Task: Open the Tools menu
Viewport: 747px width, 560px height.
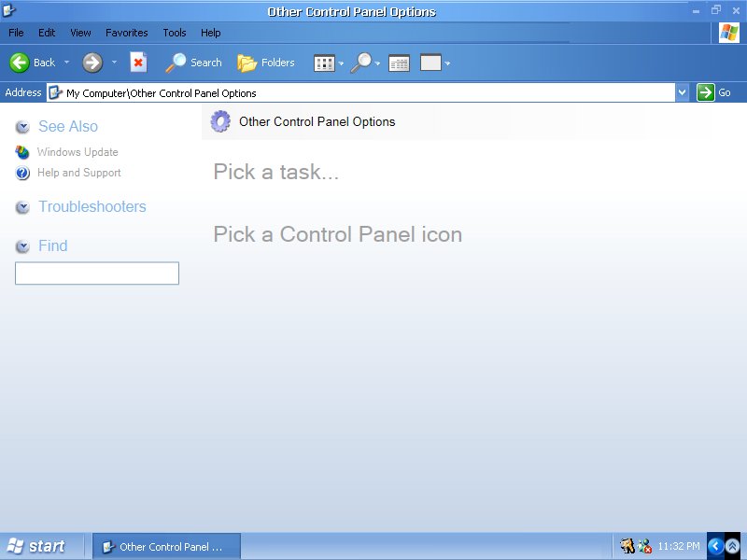Action: coord(175,33)
